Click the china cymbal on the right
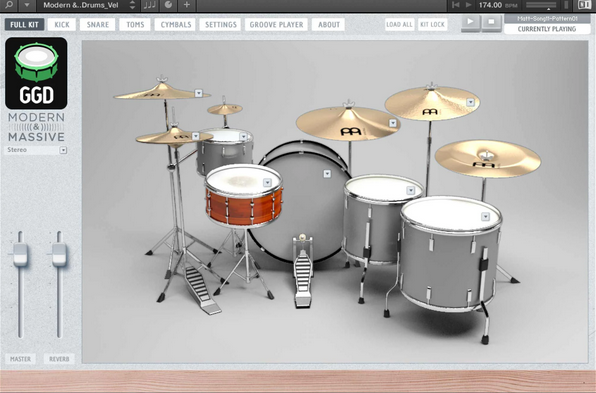 pos(488,158)
